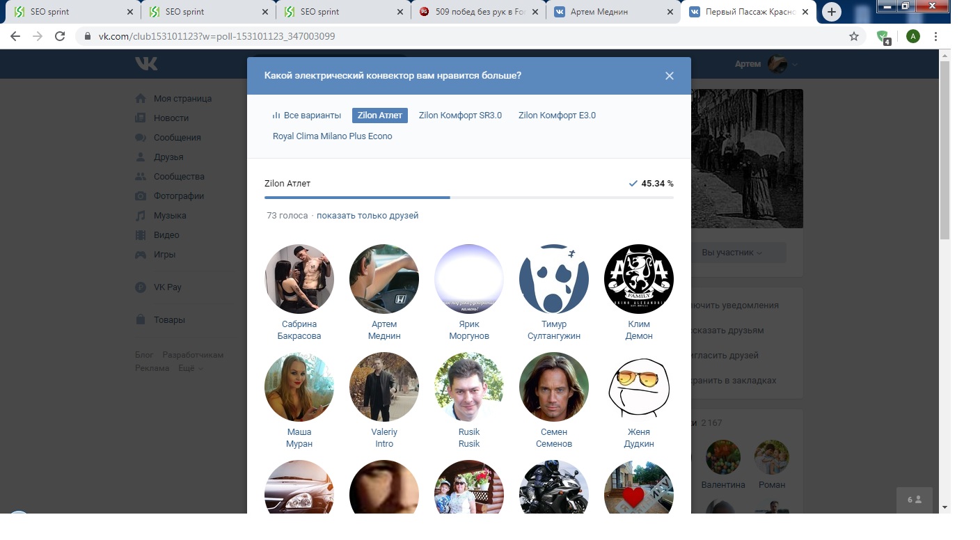980x540 pixels.
Task: Reload the current page
Action: click(60, 36)
